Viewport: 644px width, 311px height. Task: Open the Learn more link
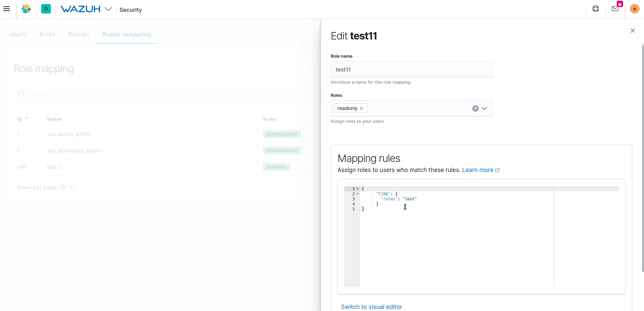(x=481, y=170)
